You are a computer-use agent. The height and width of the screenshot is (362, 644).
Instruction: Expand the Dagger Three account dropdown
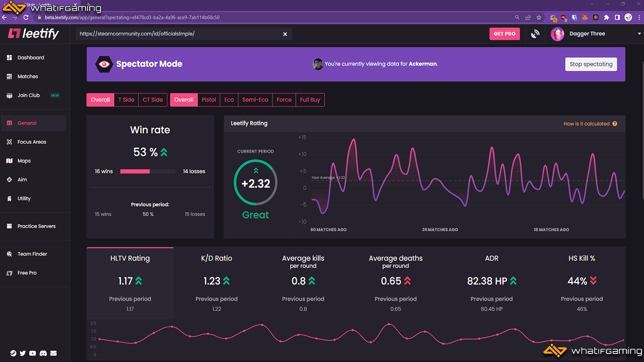[639, 34]
